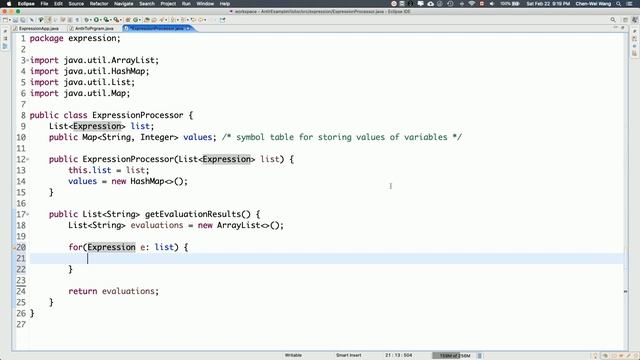Click the Open Perspective icon

coord(625,20)
